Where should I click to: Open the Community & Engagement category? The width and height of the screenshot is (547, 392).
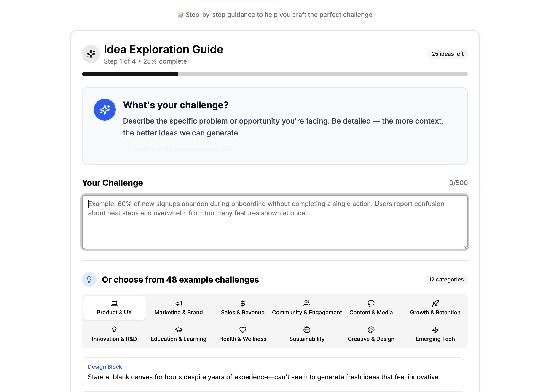click(x=307, y=308)
